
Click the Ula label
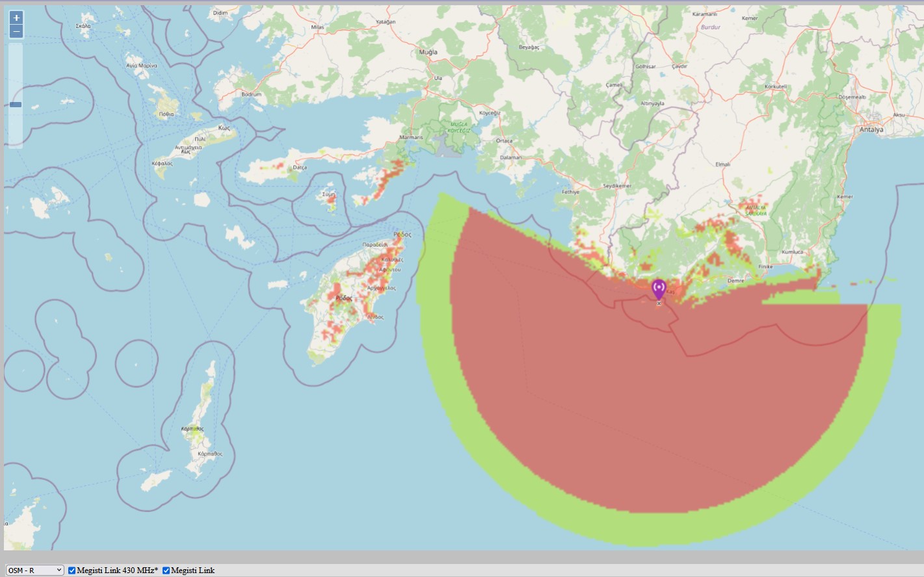438,77
